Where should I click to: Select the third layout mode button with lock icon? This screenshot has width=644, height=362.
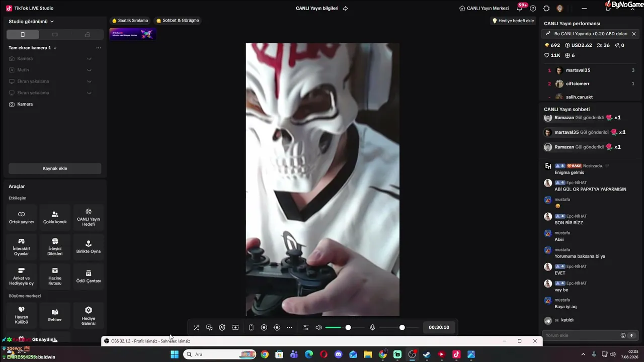(x=87, y=35)
